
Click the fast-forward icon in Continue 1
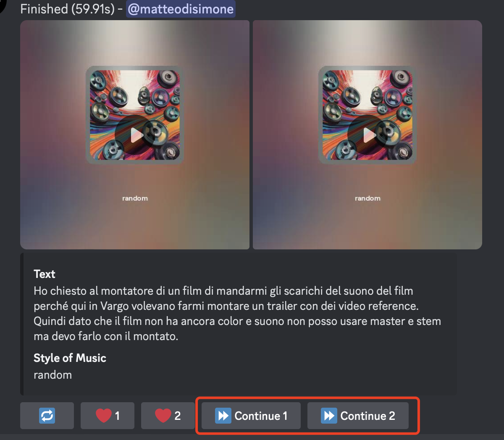click(223, 416)
